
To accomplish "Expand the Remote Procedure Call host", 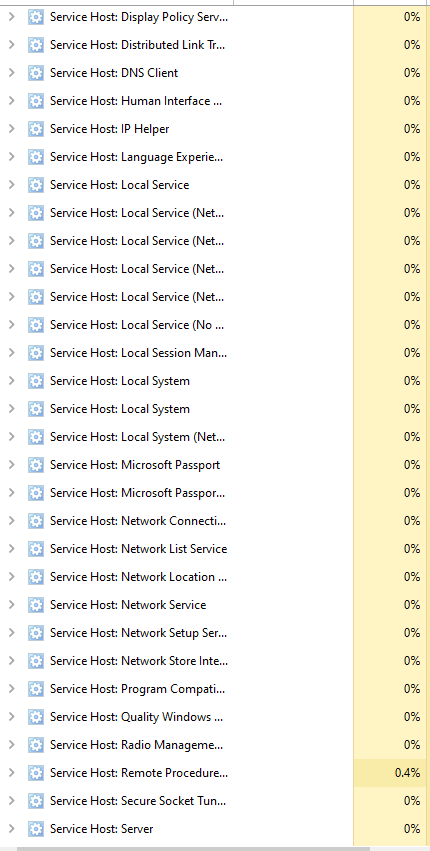I will [11, 773].
